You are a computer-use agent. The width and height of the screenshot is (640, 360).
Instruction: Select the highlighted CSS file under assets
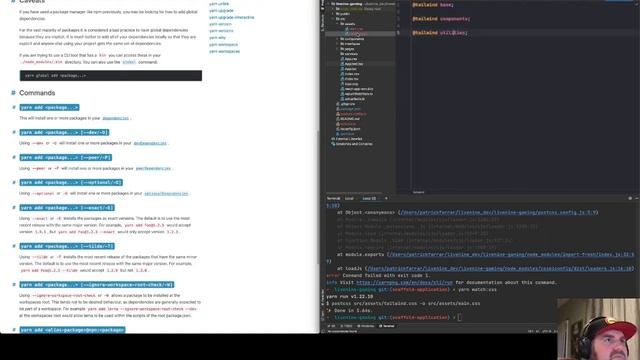(x=360, y=34)
